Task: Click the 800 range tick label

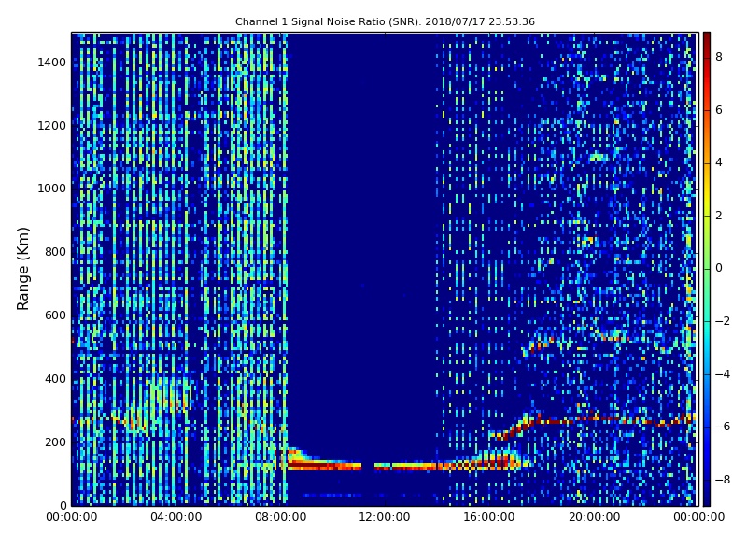Action: pos(55,252)
